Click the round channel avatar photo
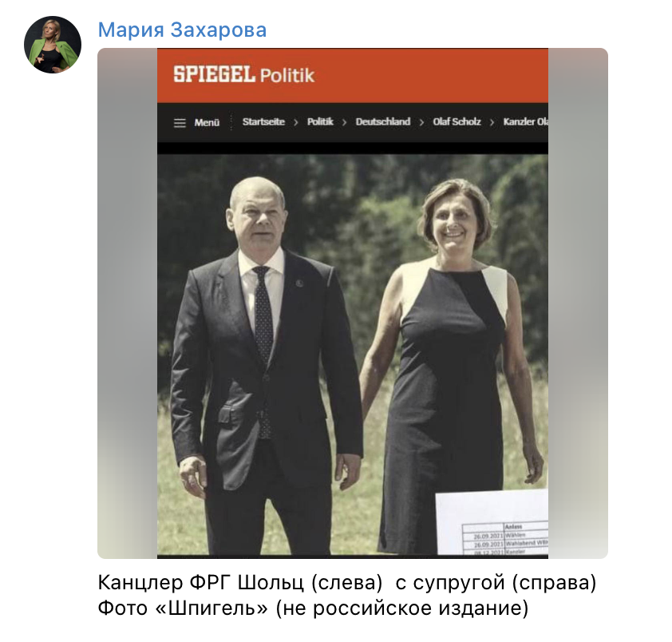This screenshot has height=642, width=672. [x=53, y=45]
